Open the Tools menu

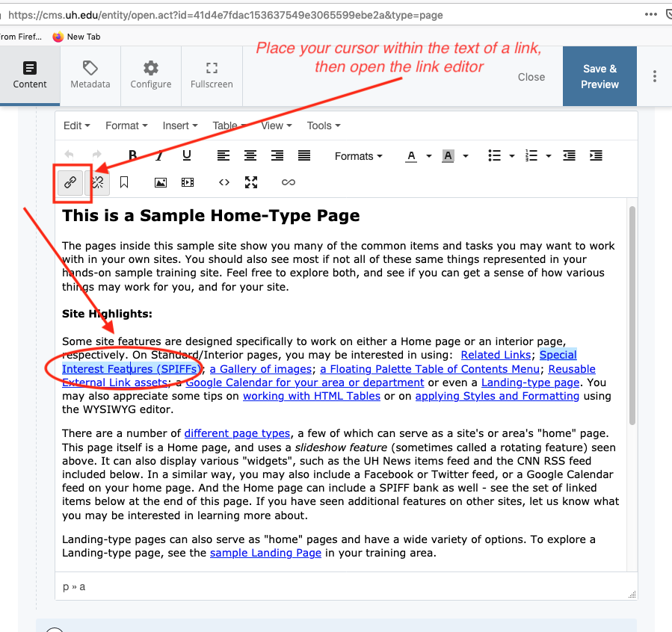(324, 126)
